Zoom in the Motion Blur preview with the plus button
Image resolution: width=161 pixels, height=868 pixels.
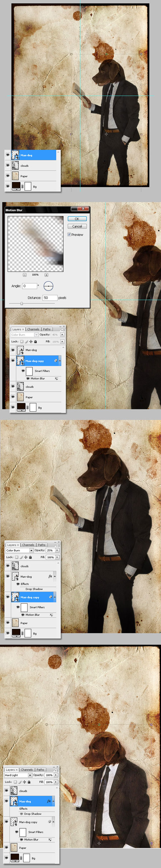click(x=46, y=275)
